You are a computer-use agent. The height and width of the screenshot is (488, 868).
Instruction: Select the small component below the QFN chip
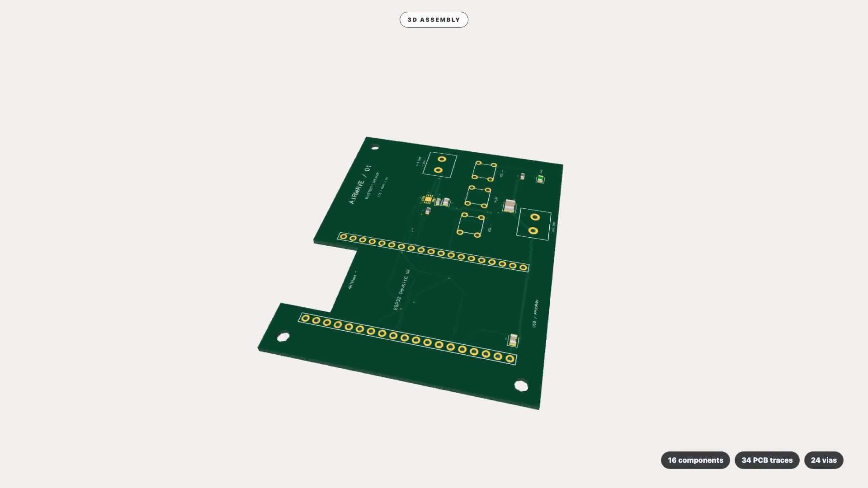pyautogui.click(x=428, y=211)
